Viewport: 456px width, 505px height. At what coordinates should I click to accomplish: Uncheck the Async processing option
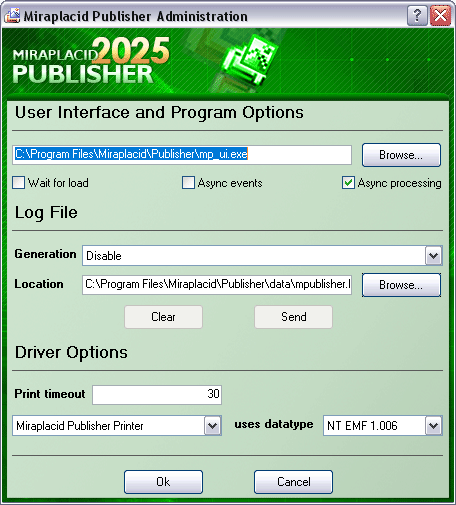point(348,183)
